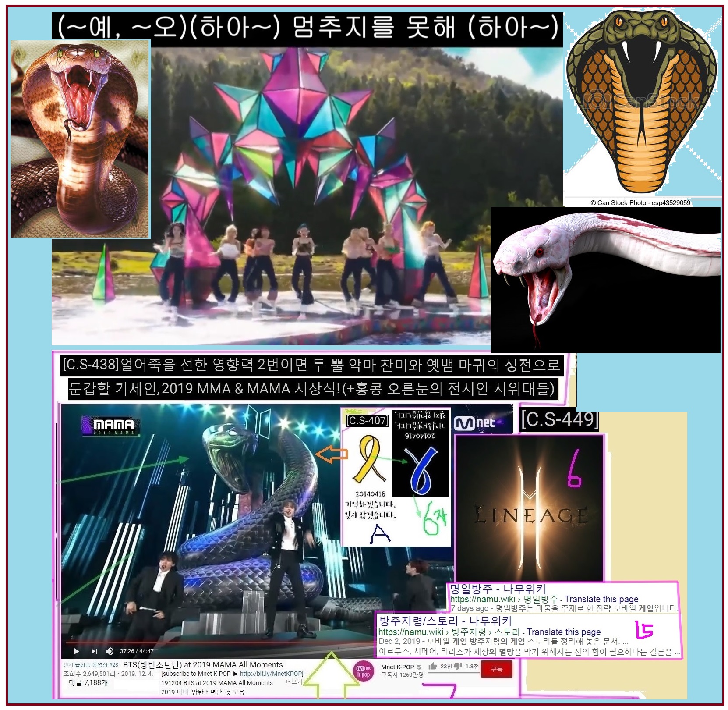Screen dimensions: 728x710
Task: Click the time display 37:26 / 44:47
Action: pos(137,651)
